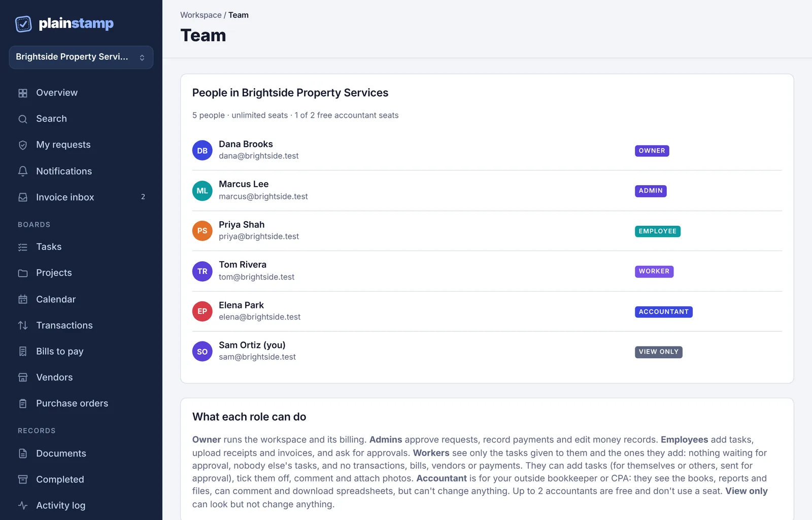Image resolution: width=812 pixels, height=520 pixels.
Task: Click the Overview grid icon
Action: tap(23, 93)
